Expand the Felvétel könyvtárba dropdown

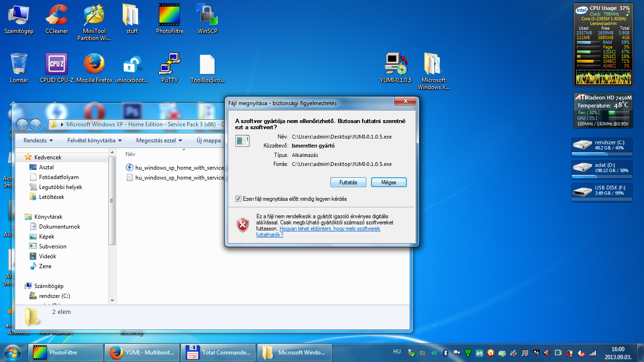pyautogui.click(x=94, y=140)
